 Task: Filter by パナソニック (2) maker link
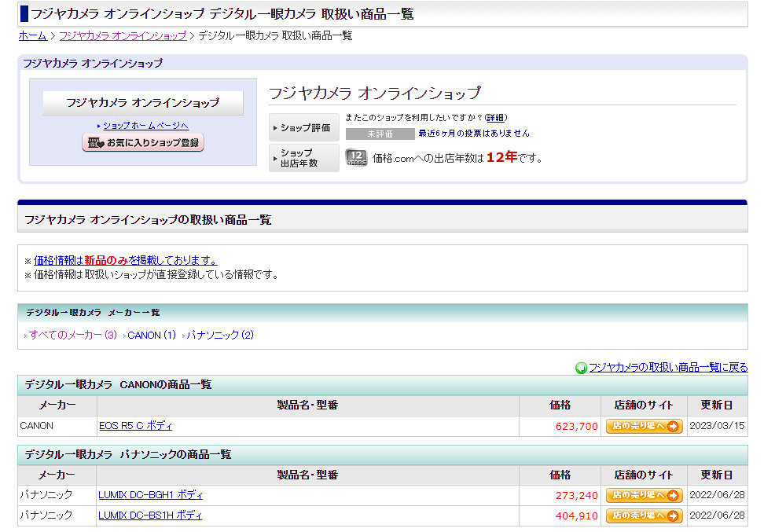pos(220,336)
